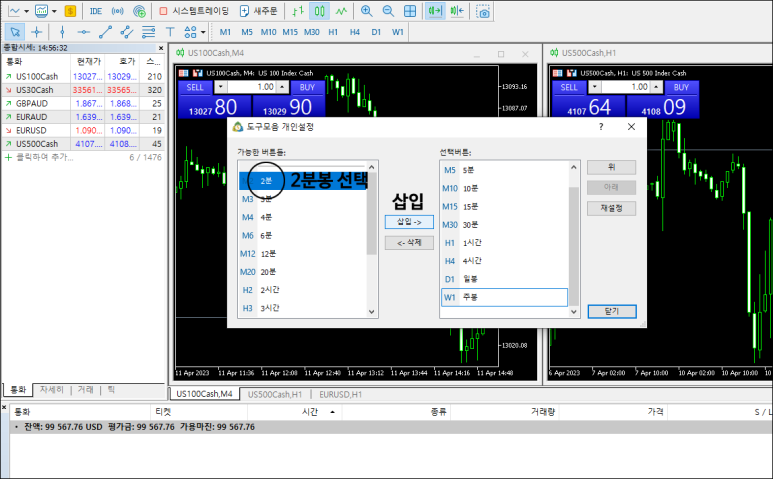Click 닫기 close button in dialog
This screenshot has height=479, width=773.
(x=612, y=311)
